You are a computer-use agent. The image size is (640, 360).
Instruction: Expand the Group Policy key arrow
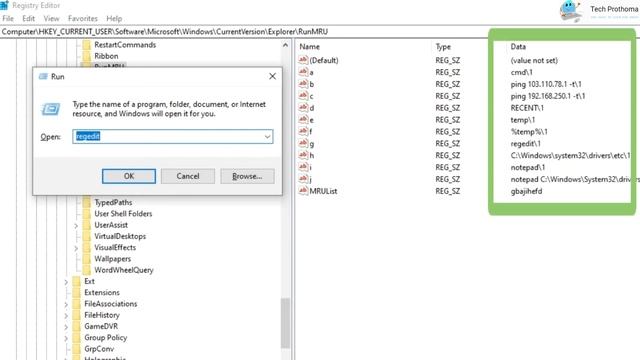(66, 338)
